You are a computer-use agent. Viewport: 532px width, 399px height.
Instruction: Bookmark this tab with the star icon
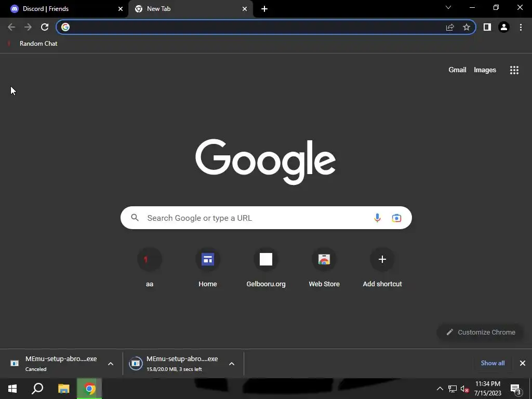coord(467,27)
